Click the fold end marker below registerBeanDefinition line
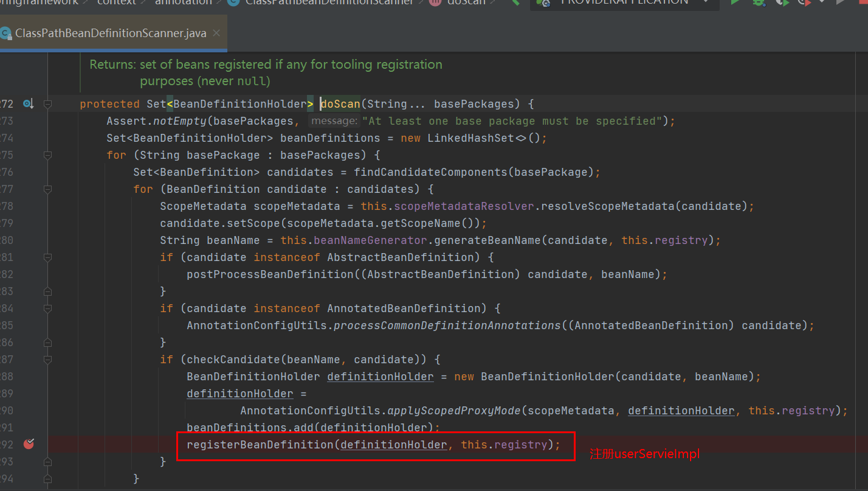 pyautogui.click(x=47, y=462)
